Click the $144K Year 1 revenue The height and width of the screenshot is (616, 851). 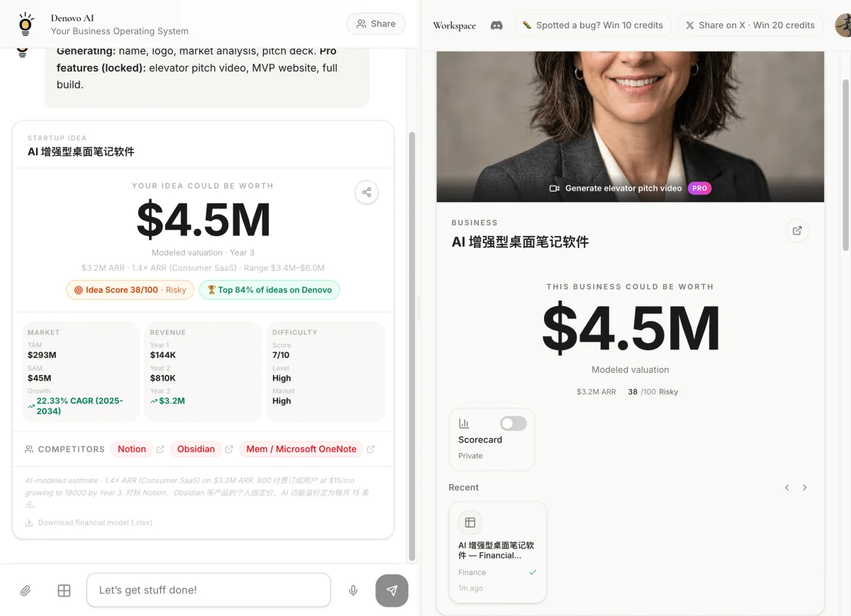click(163, 355)
